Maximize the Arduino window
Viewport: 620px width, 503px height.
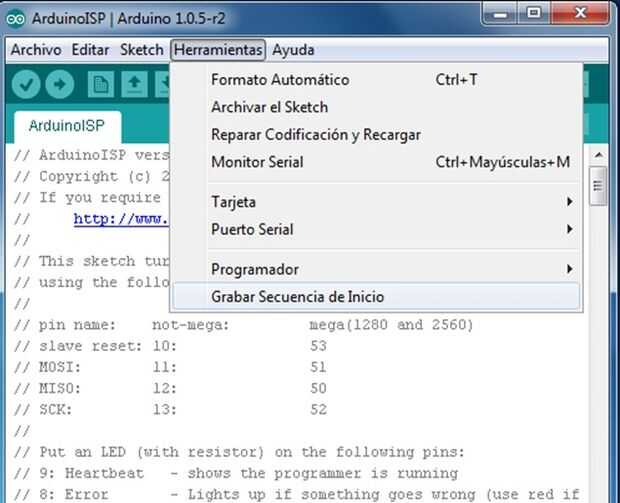534,13
